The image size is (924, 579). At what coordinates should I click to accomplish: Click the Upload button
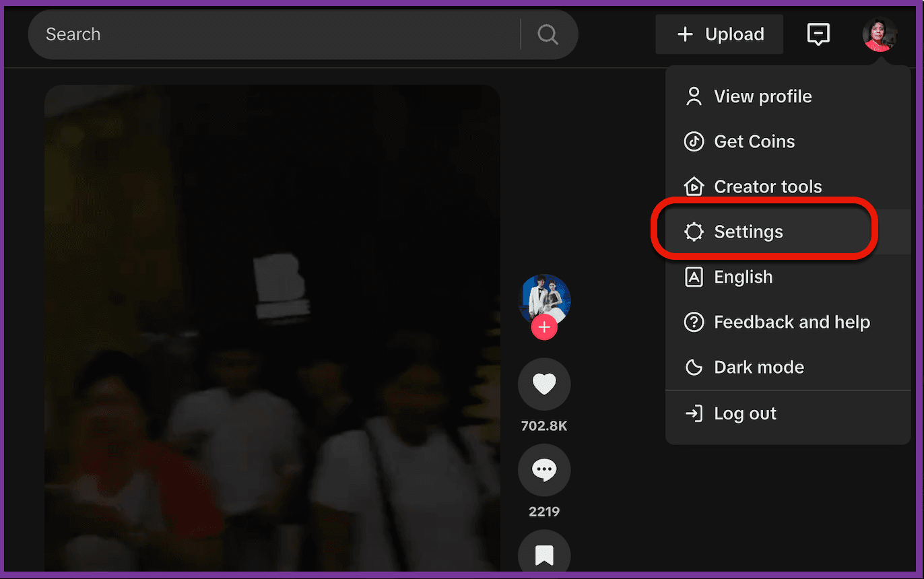coord(719,34)
